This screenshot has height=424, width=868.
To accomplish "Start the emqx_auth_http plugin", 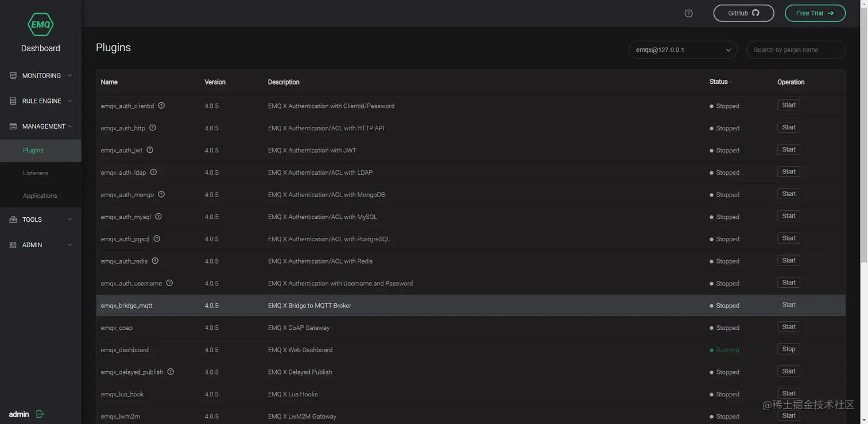I will [789, 128].
